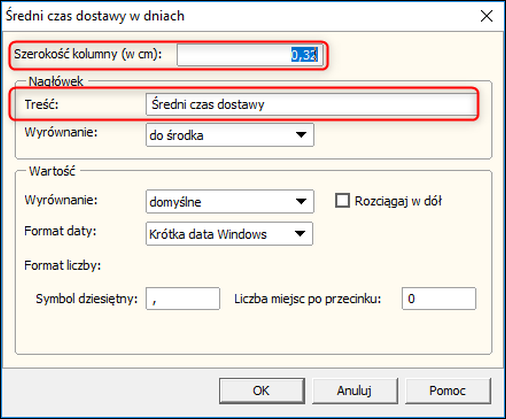The height and width of the screenshot is (419, 506).
Task: Click the 'Symbol dziesiętny:' label text
Action: click(x=87, y=299)
